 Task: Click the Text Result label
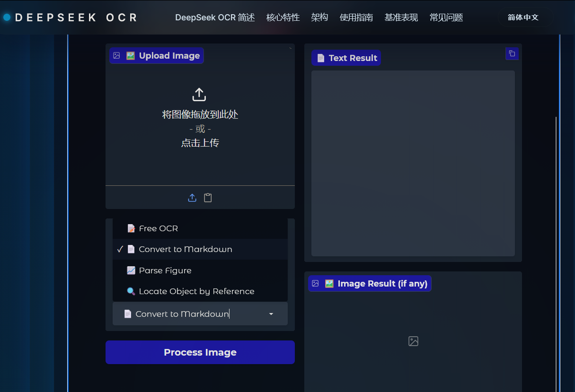(x=346, y=58)
